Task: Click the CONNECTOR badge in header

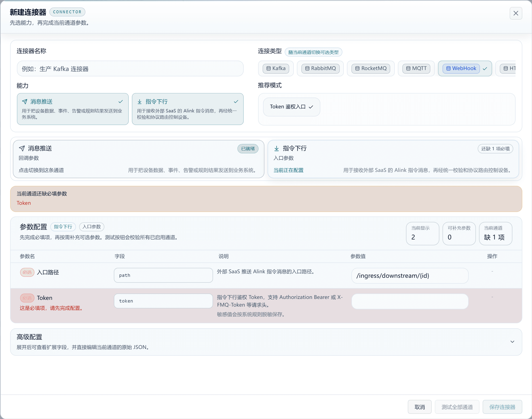Action: click(67, 12)
